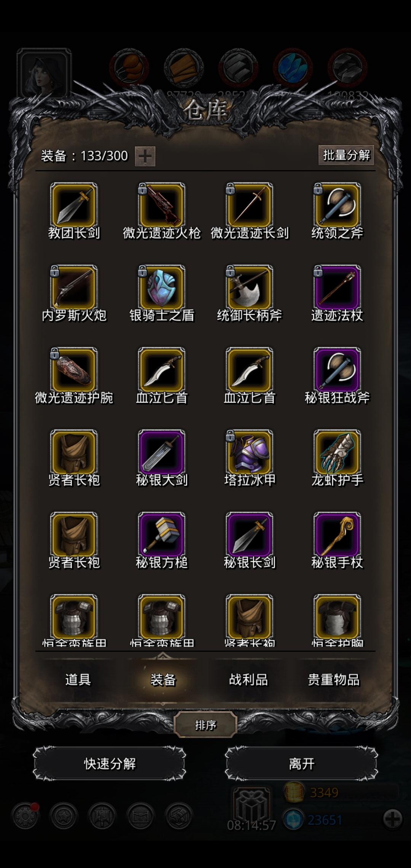Expand equipment capacity with plus button

coord(145,156)
